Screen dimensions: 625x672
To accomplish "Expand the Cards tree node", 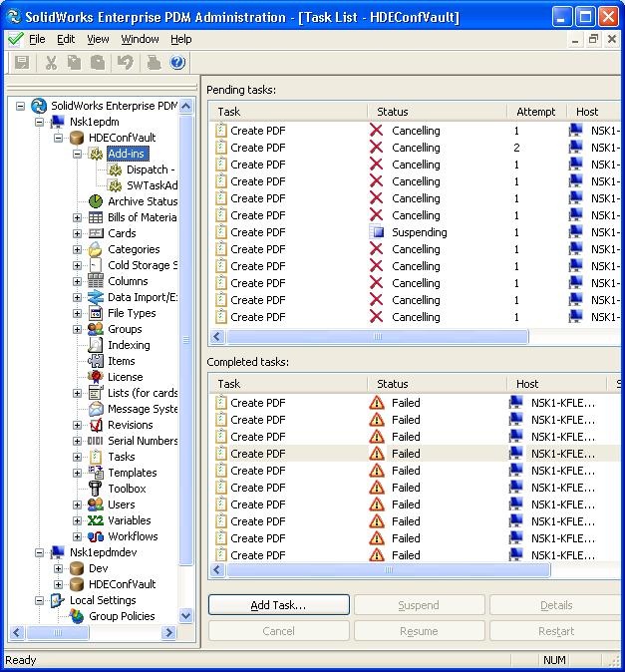I will tap(77, 233).
